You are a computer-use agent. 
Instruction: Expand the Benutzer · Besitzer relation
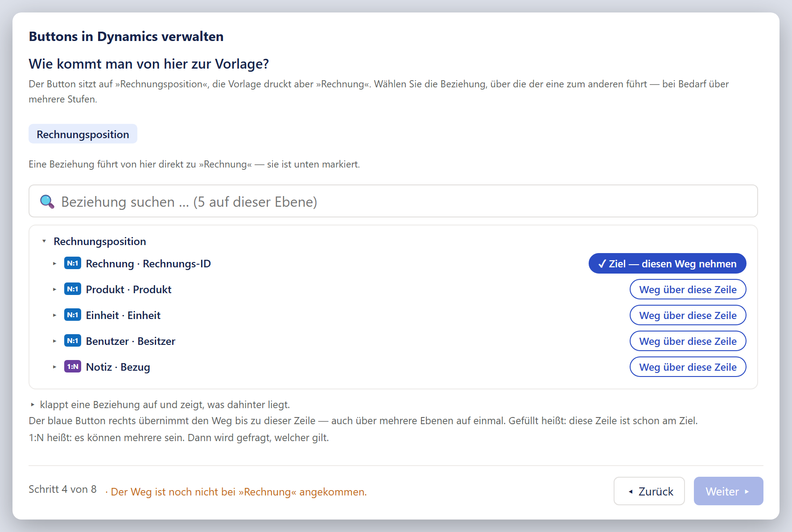tap(54, 341)
